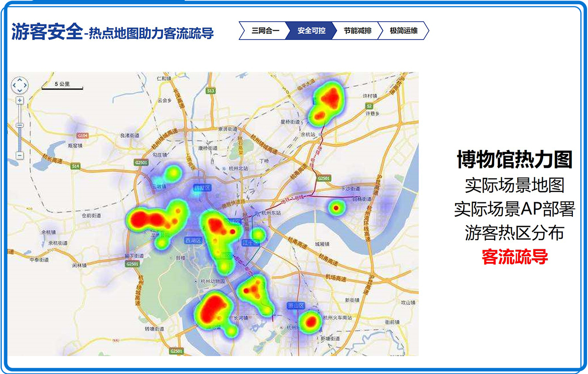Click the 下沙街道 label
The image size is (588, 374).
point(350,188)
